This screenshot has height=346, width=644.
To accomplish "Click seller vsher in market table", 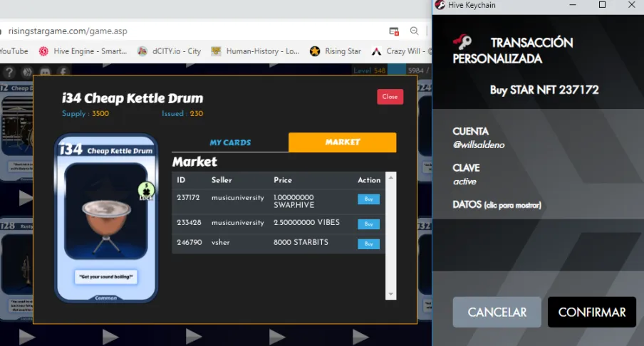I will tap(221, 243).
